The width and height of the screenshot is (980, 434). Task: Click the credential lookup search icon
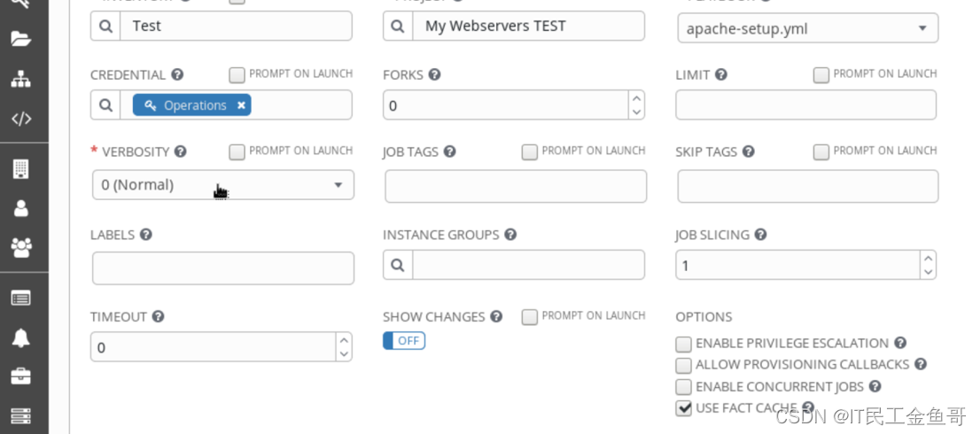point(105,105)
